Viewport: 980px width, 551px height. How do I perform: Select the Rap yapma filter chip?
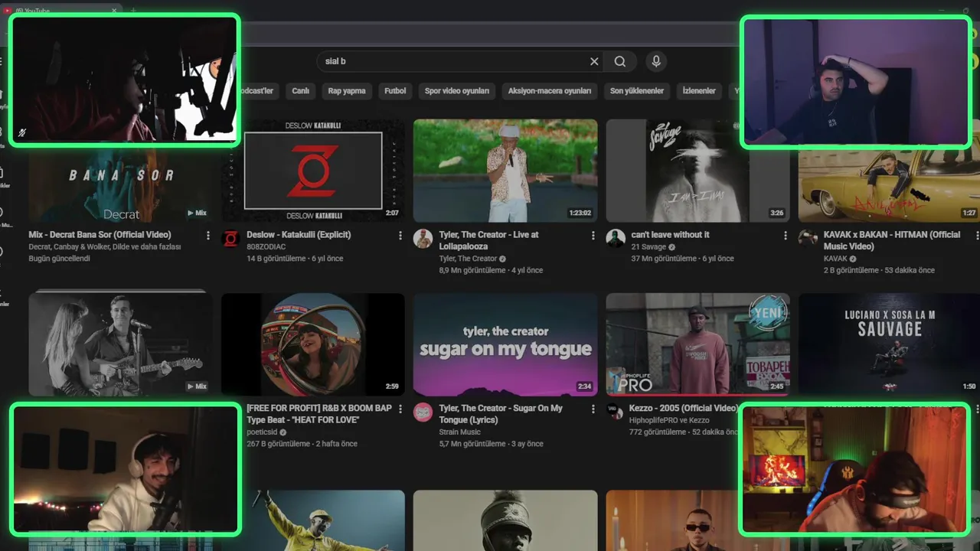tap(347, 91)
